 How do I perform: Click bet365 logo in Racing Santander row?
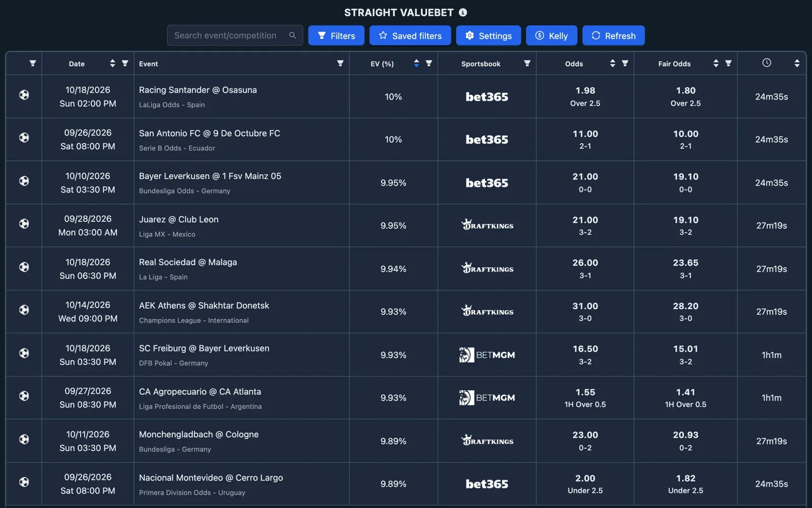pos(487,97)
